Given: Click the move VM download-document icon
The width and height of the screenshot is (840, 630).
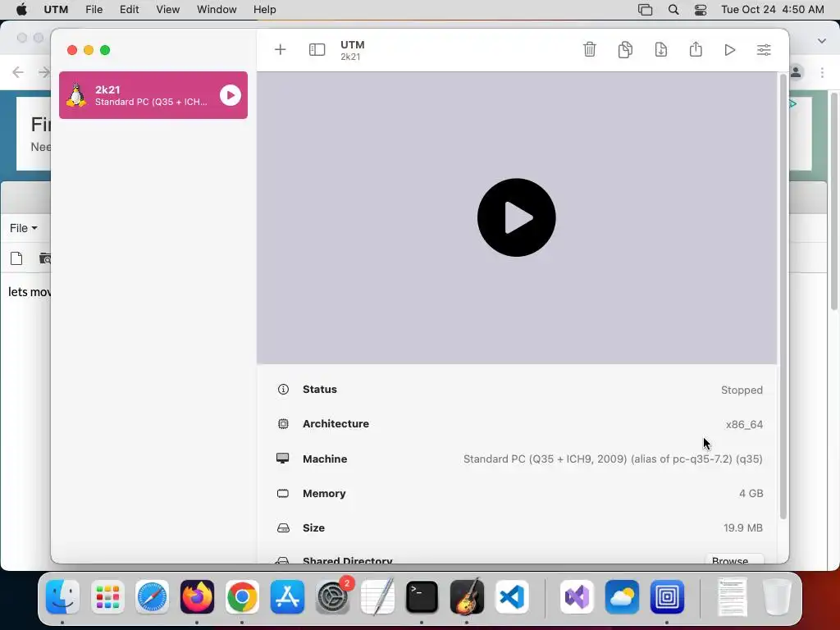Looking at the screenshot, I should 660,49.
